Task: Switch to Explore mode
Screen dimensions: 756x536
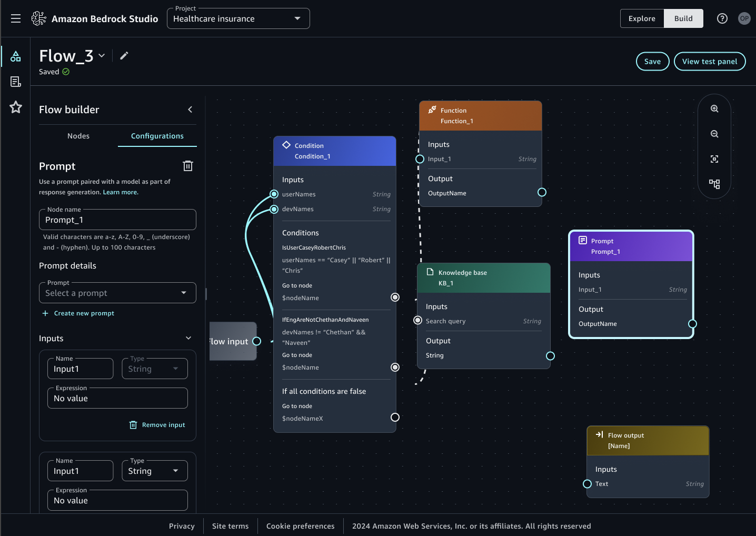Action: point(642,18)
